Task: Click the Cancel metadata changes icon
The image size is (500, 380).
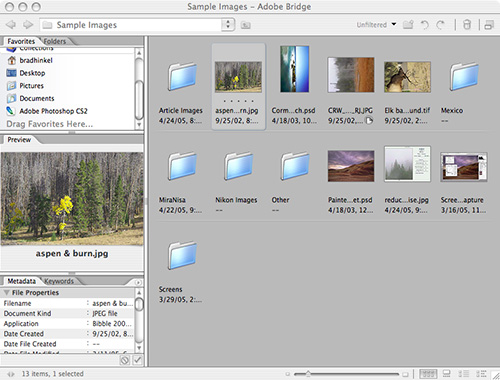Action: coord(124,360)
